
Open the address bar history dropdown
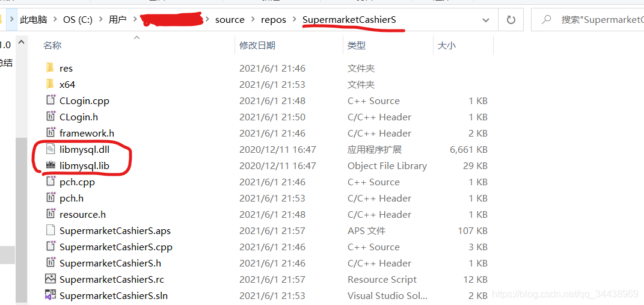pyautogui.click(x=486, y=20)
